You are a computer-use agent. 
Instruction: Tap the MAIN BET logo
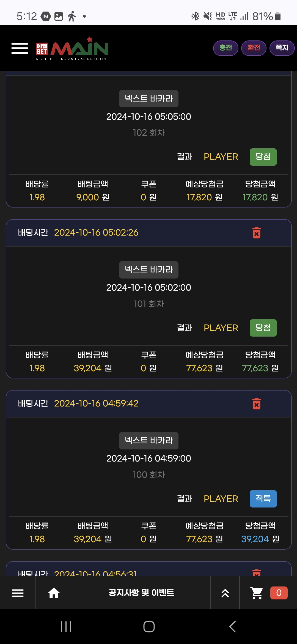[72, 49]
